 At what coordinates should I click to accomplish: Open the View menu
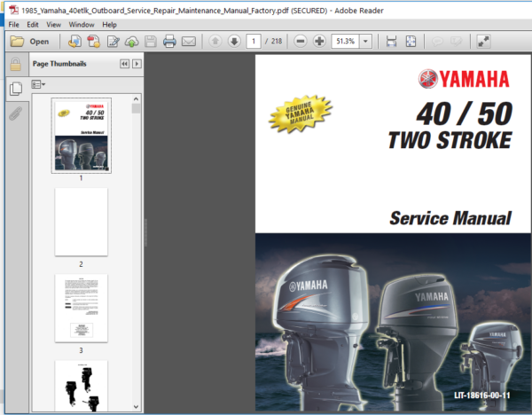(x=53, y=25)
